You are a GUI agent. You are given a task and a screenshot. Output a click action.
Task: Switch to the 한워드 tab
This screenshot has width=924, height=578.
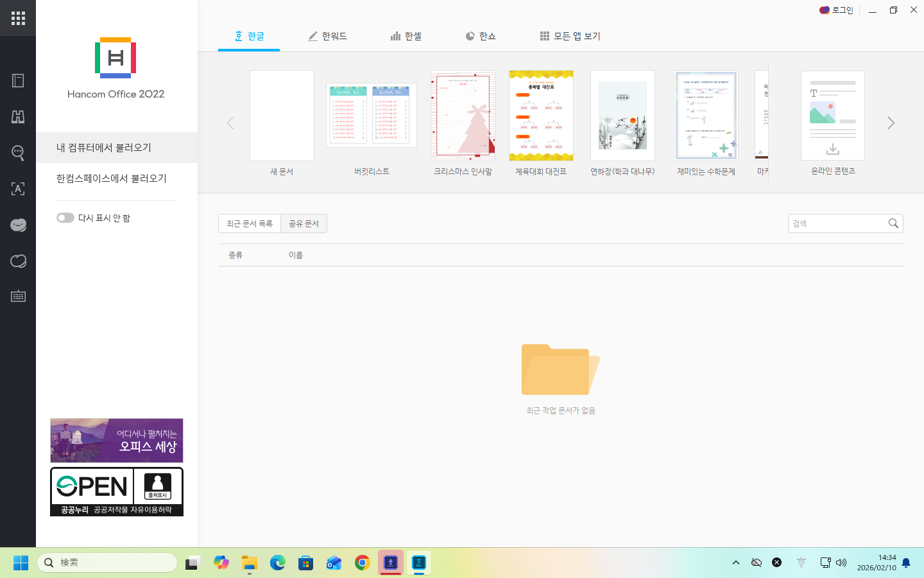pos(327,37)
